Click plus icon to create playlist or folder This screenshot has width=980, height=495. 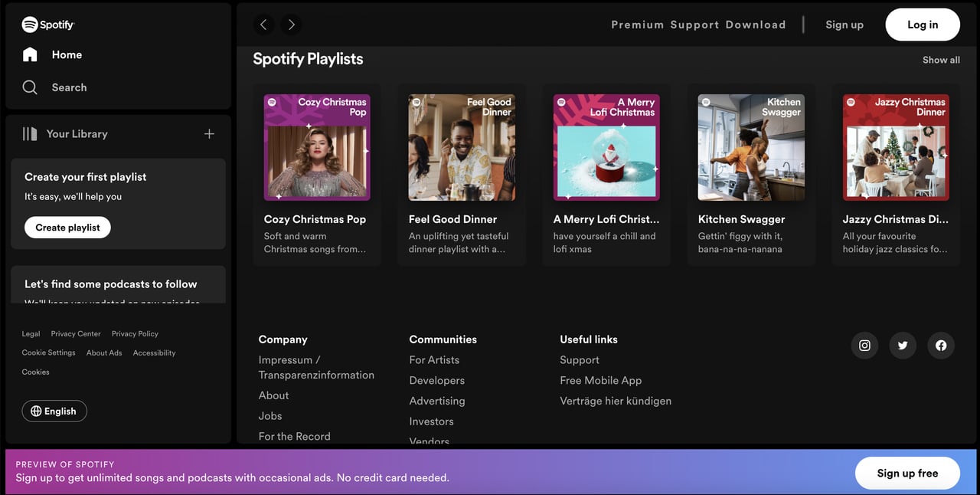pyautogui.click(x=209, y=133)
